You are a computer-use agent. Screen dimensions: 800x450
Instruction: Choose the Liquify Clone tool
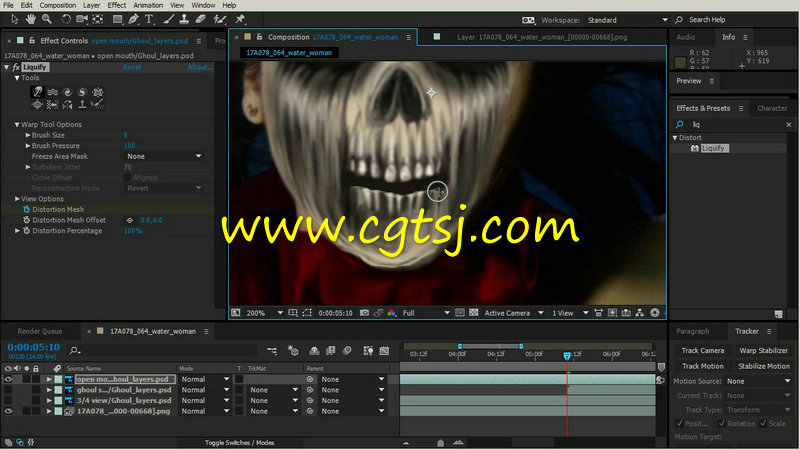[82, 105]
